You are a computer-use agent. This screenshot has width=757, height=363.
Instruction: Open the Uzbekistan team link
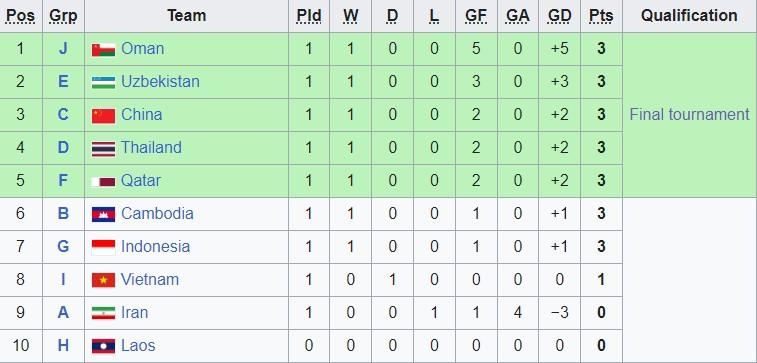coord(160,82)
